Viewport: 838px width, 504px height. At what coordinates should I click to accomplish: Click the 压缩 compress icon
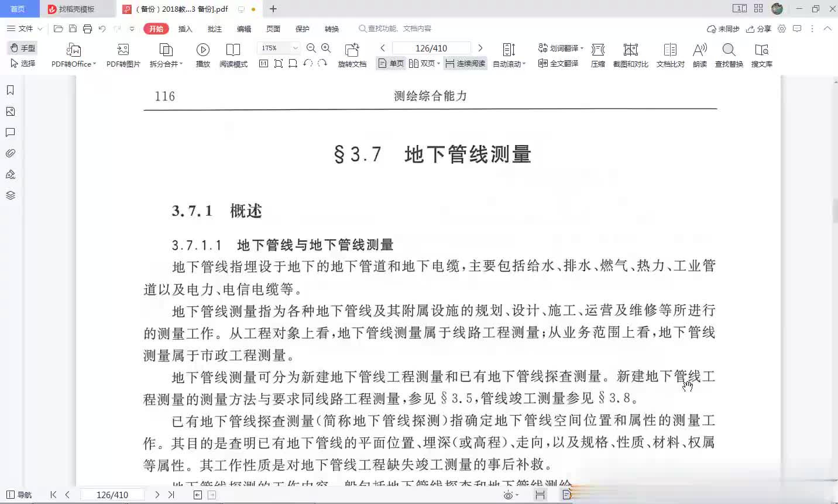597,50
